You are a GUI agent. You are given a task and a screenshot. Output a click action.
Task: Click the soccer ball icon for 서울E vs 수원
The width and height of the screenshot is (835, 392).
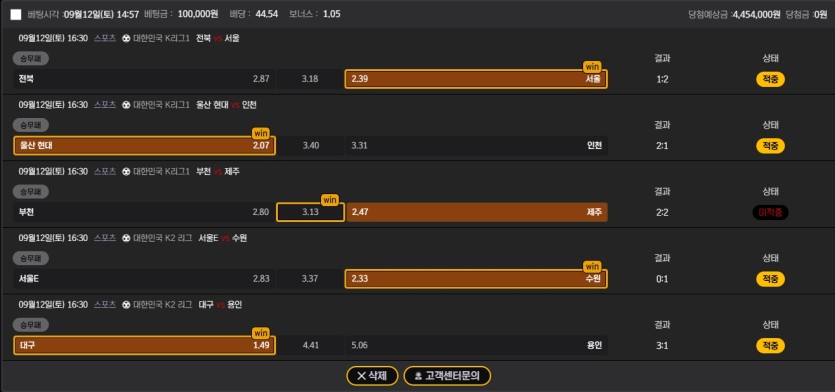click(126, 238)
